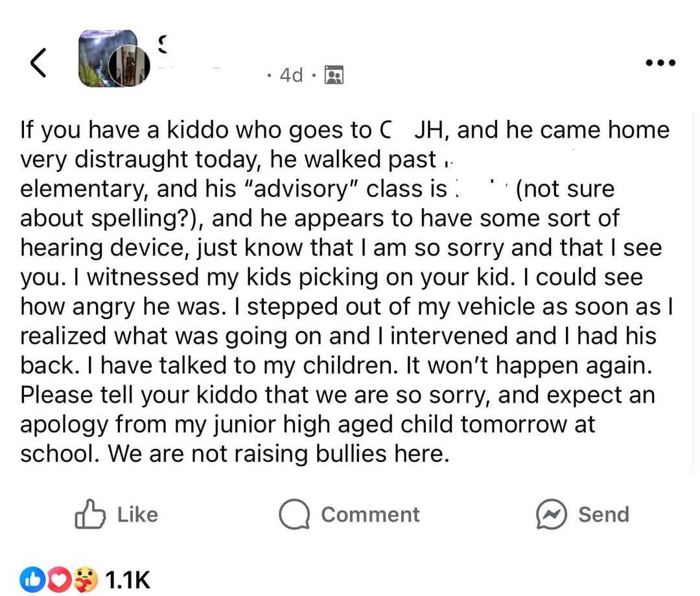Click the Comment speech bubble icon
The width and height of the screenshot is (700, 596).
295,514
